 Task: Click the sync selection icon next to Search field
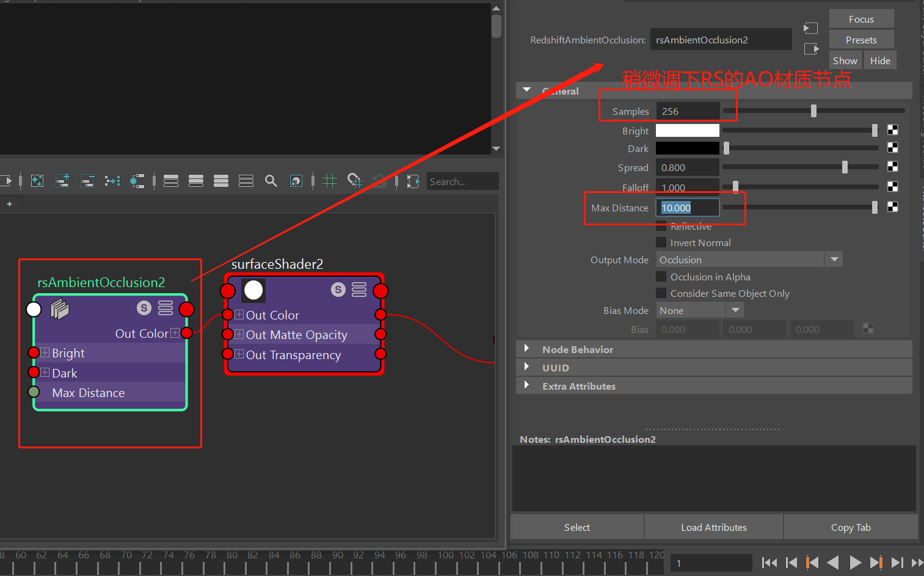413,181
